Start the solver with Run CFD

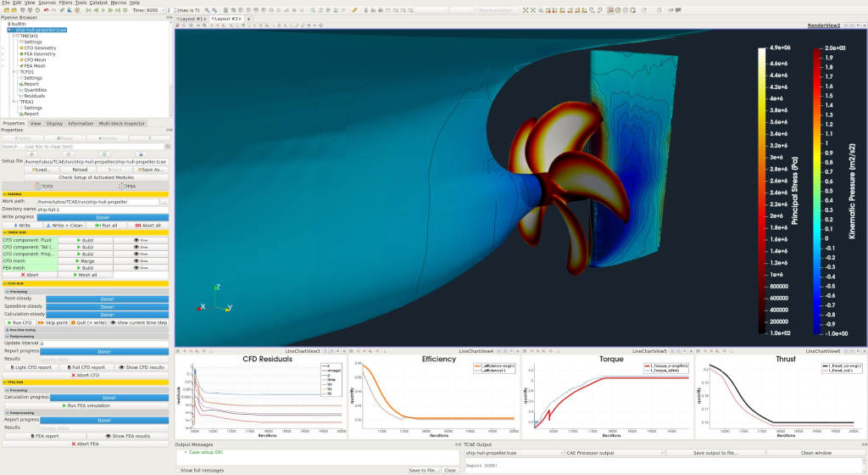pyautogui.click(x=19, y=322)
